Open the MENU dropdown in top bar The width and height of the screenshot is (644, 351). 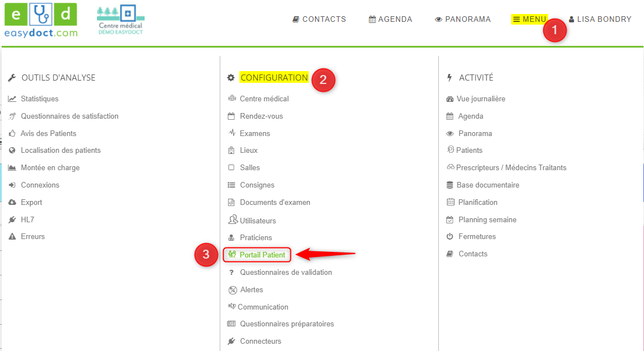(x=529, y=20)
